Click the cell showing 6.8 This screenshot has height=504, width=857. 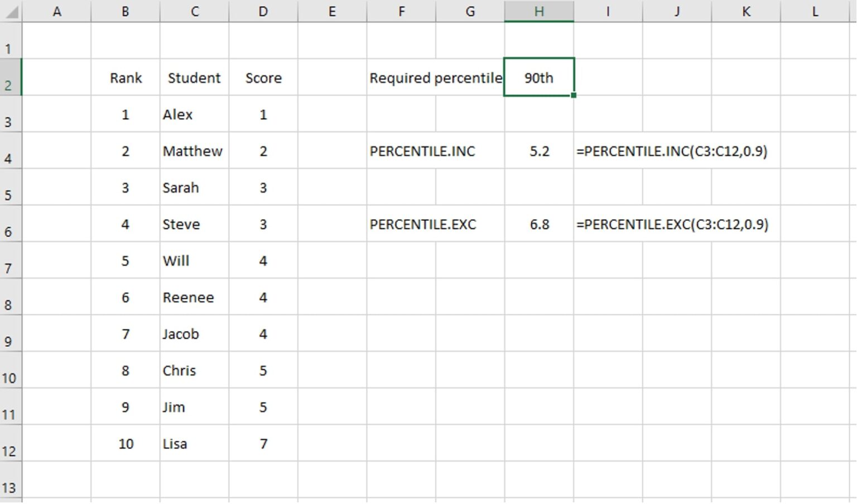click(538, 224)
